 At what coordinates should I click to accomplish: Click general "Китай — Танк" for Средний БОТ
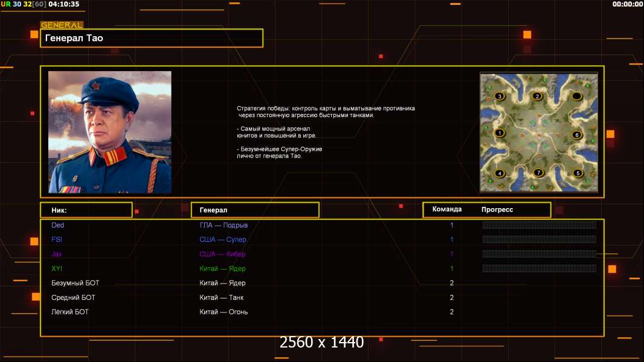tap(221, 297)
